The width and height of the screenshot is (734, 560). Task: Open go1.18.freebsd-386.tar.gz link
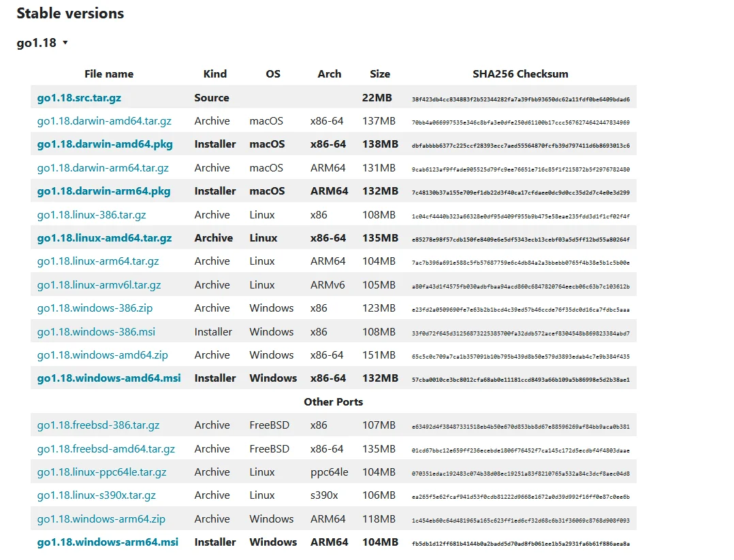coord(98,425)
